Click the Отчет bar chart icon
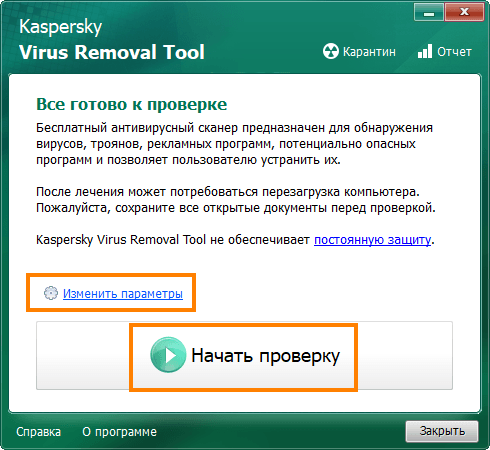This screenshot has width=490, height=450. (425, 51)
